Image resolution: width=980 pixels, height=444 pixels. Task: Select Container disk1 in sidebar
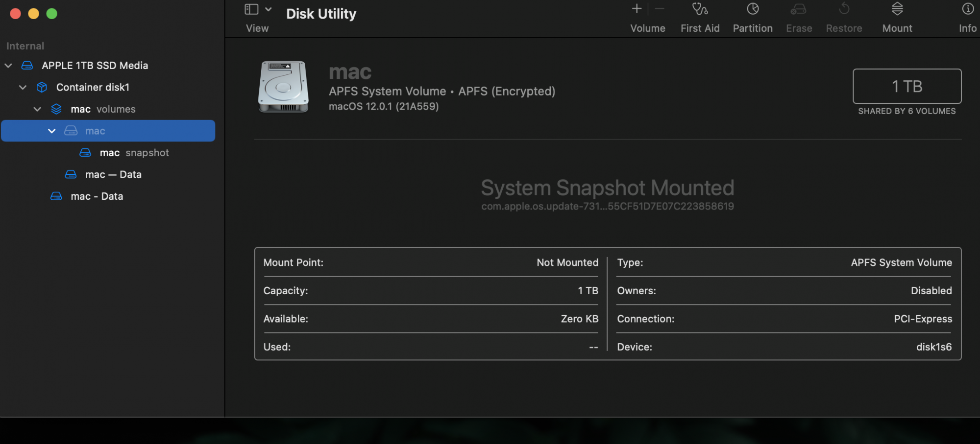click(x=93, y=88)
